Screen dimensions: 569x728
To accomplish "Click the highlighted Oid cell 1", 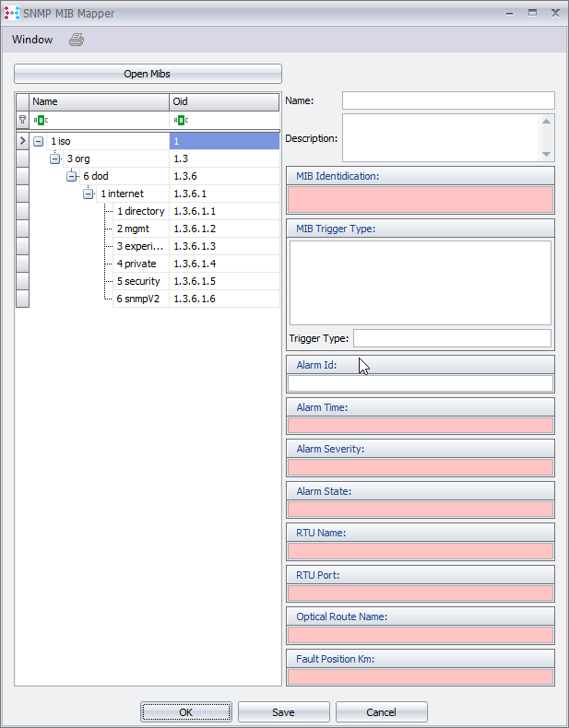I will pyautogui.click(x=224, y=141).
